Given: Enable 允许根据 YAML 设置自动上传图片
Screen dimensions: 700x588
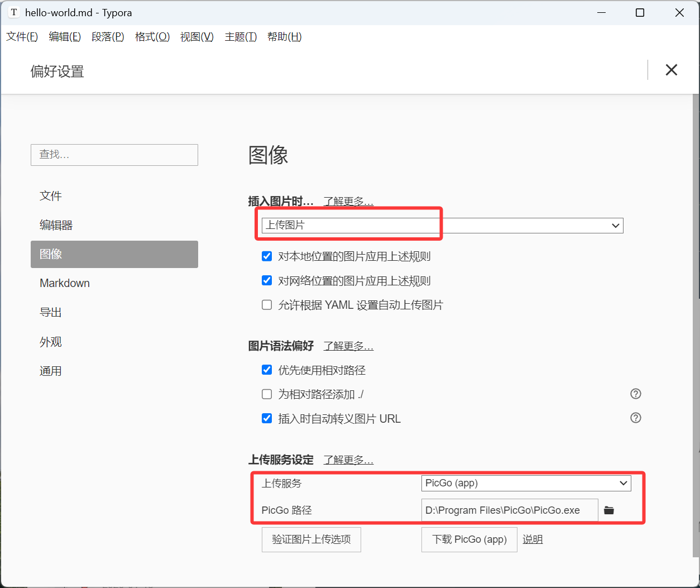Looking at the screenshot, I should [267, 305].
